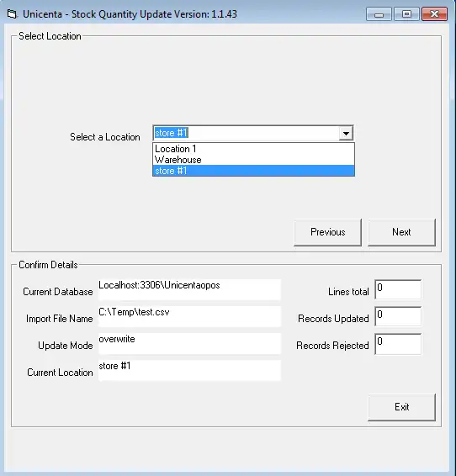Pick the highlighted store #1 list entry
456x476 pixels.
click(x=253, y=171)
